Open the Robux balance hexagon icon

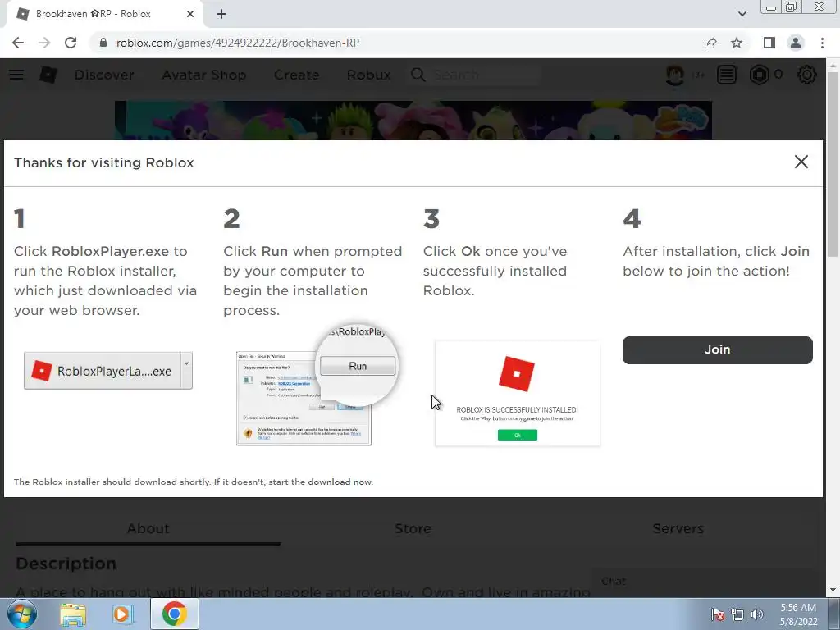tap(759, 75)
